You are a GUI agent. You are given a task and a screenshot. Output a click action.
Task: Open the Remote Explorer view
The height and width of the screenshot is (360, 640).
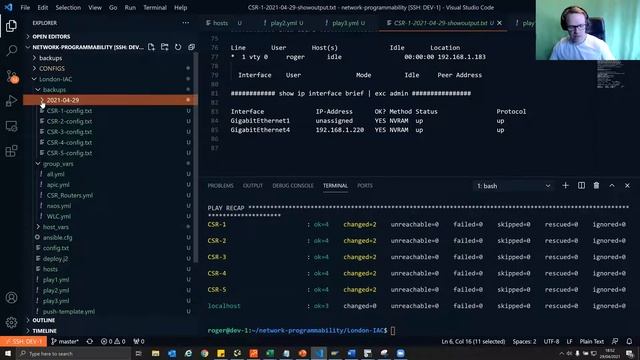11,126
